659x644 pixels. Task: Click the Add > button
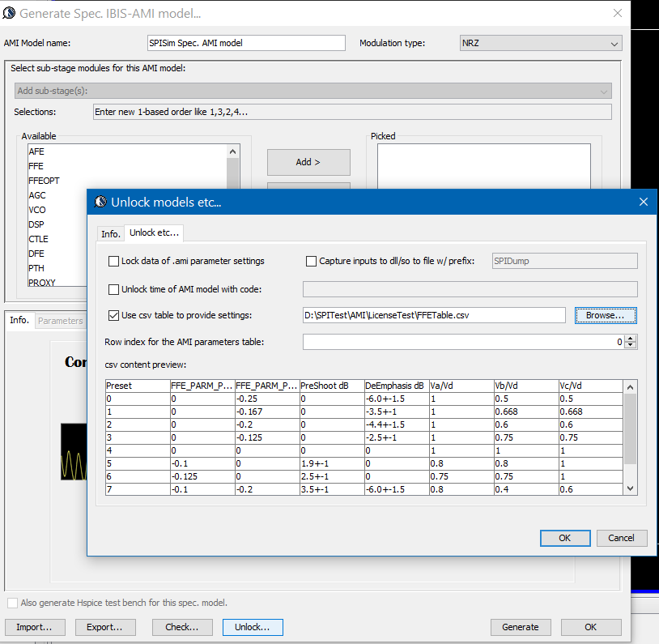308,162
